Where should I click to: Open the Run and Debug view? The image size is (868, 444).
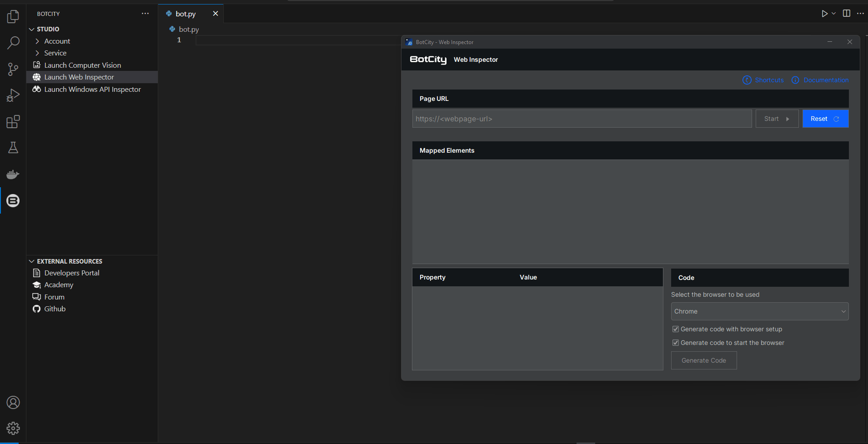[13, 95]
